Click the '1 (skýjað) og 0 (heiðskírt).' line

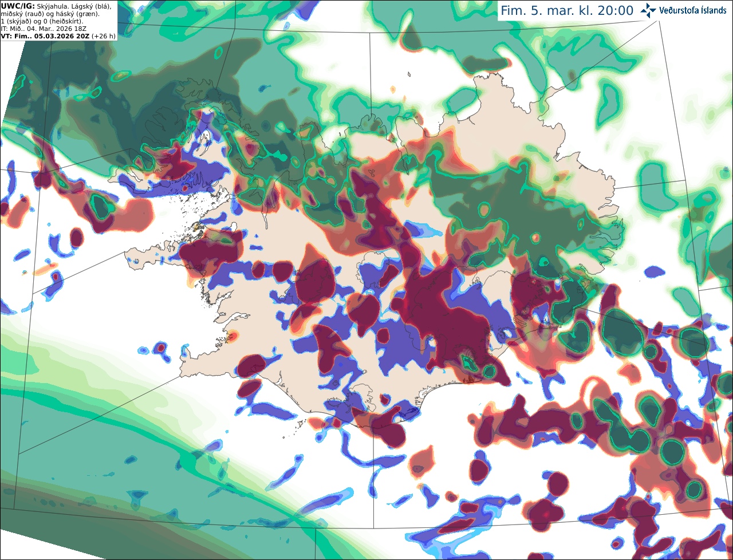coord(42,21)
